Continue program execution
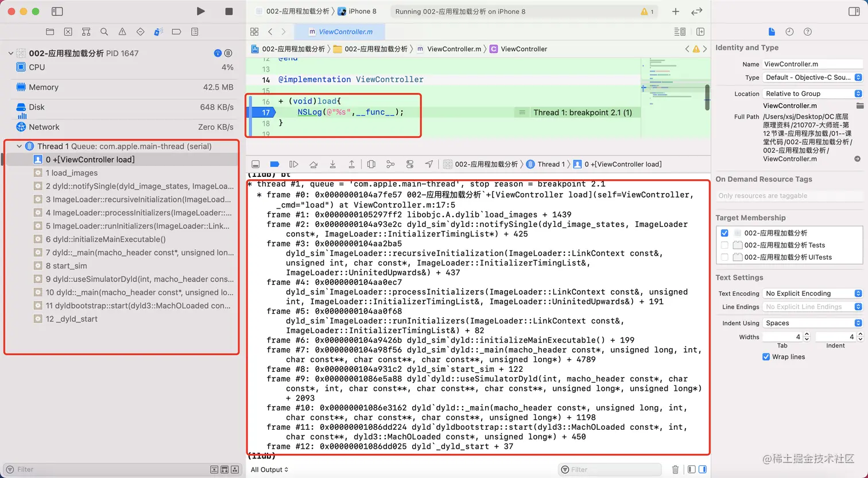868x478 pixels. point(294,164)
